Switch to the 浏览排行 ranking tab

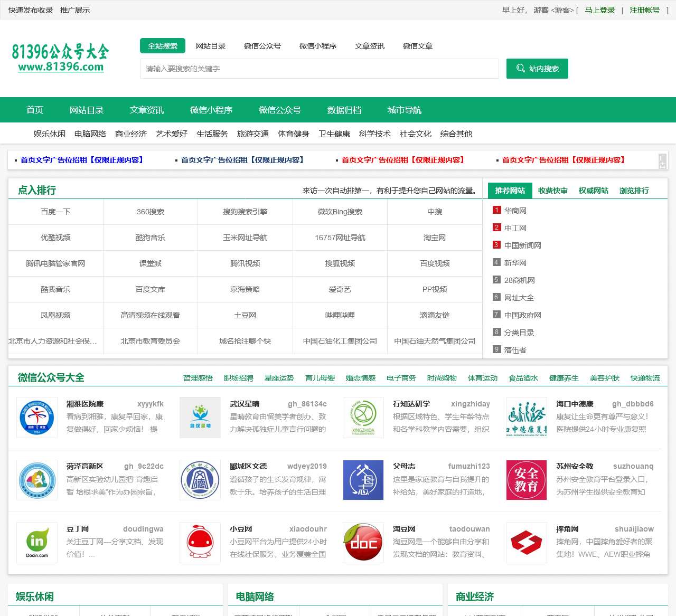pyautogui.click(x=634, y=191)
